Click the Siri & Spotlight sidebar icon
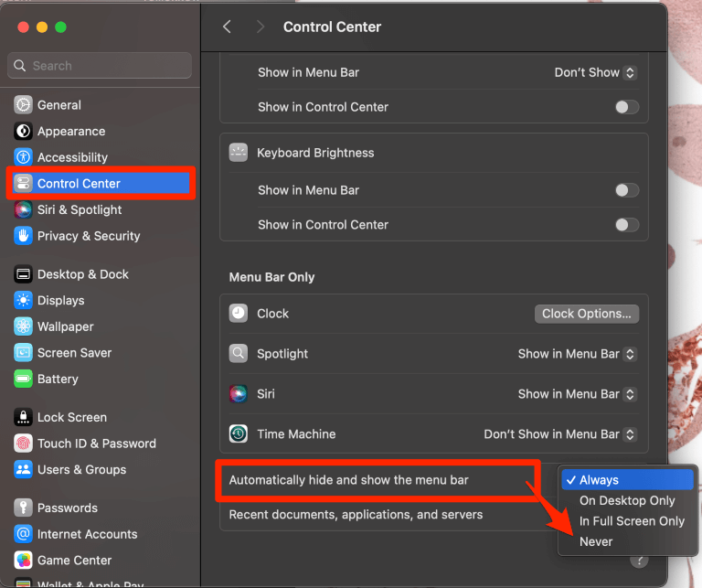 23,209
